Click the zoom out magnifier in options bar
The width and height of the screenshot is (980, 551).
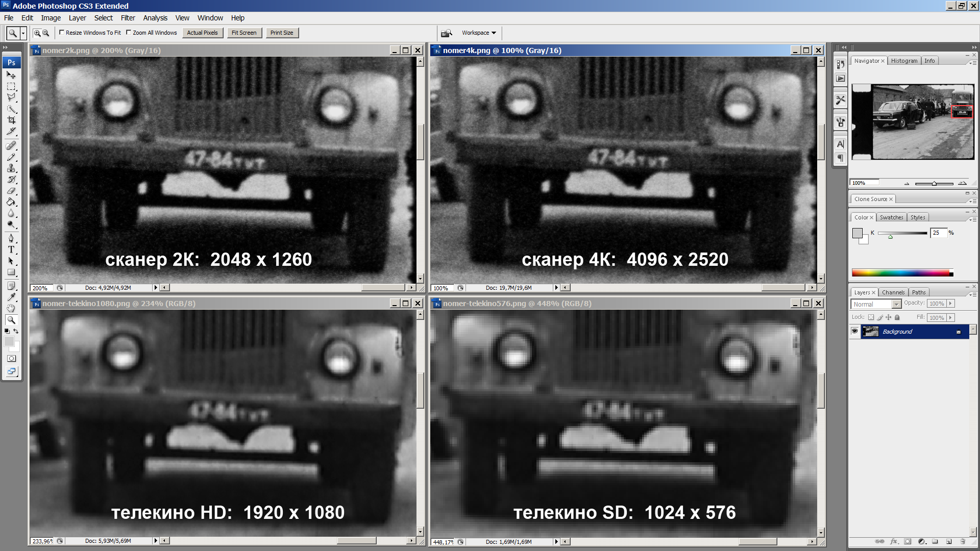[x=45, y=33]
